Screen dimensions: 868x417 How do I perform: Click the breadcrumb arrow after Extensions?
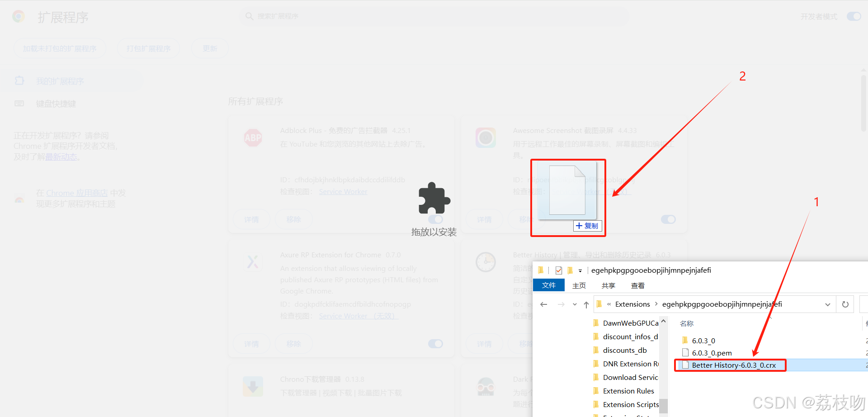pos(656,304)
